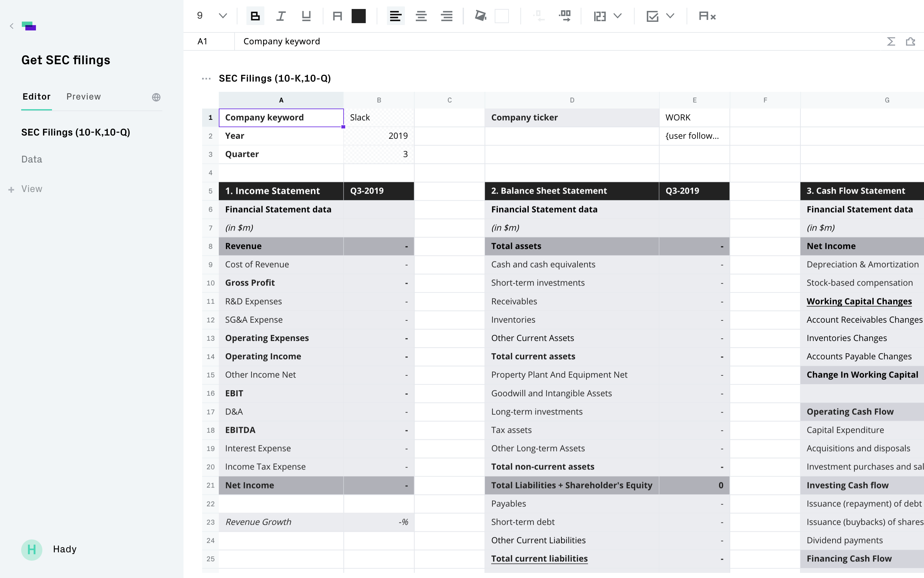Select Total Liabilities + Shareholder's Equity cell
The width and height of the screenshot is (924, 578).
[x=572, y=486]
